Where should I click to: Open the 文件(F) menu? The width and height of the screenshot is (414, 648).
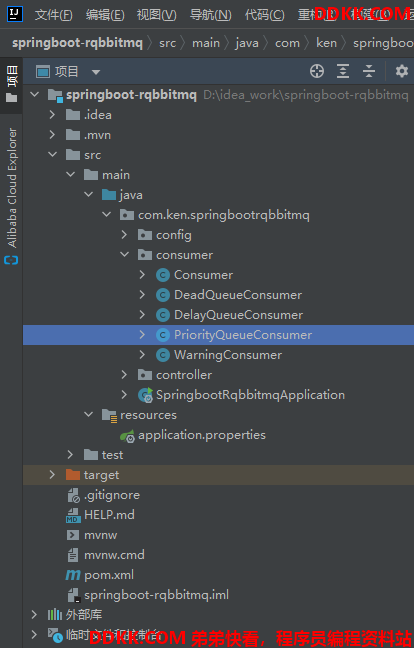[53, 15]
